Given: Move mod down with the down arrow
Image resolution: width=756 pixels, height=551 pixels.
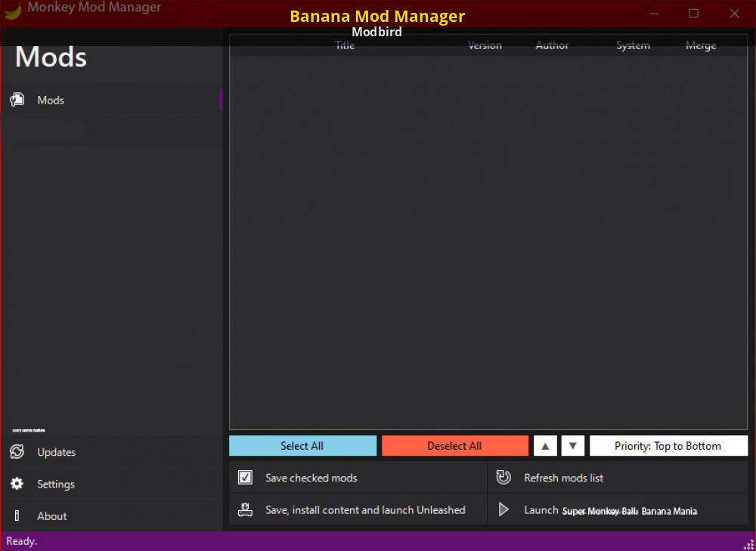Looking at the screenshot, I should tap(572, 446).
